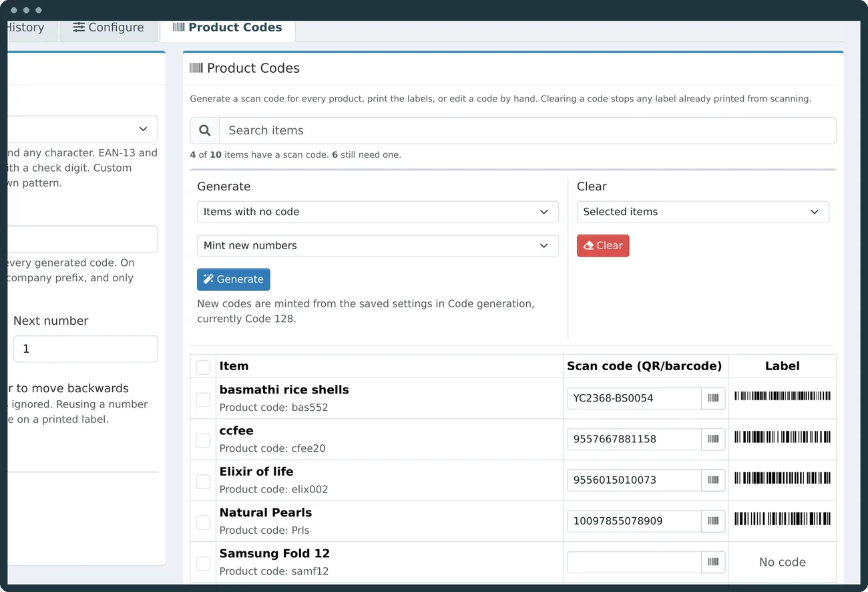
Task: Open barcode label for basmathi rice shells
Action: click(x=783, y=396)
